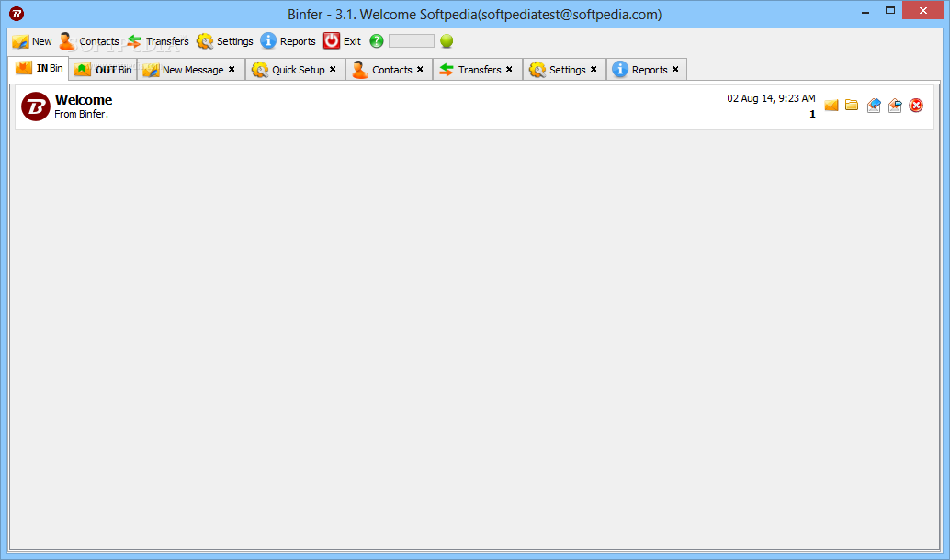Switch to the IN Bin tab
Viewport: 950px width, 560px height.
(40, 69)
